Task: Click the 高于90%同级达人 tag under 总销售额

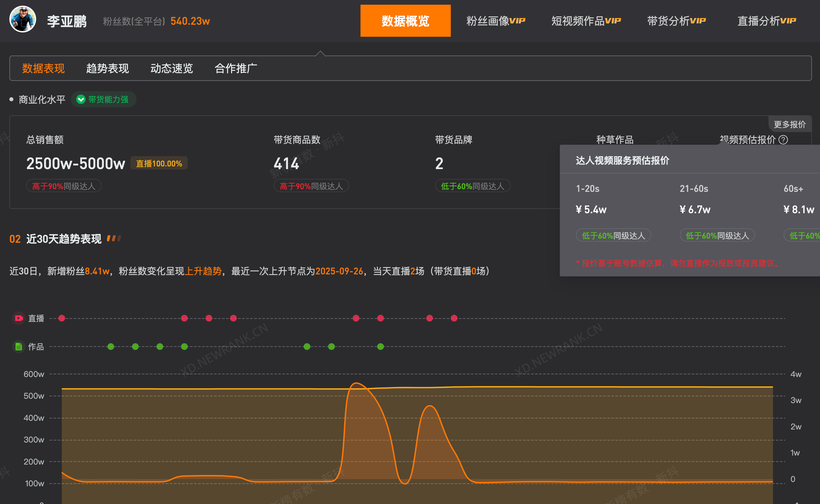Action: tap(64, 186)
